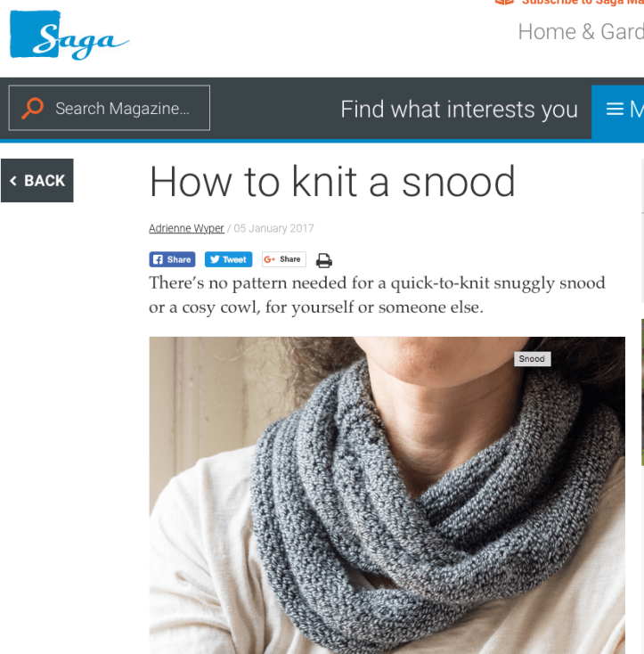644x654 pixels.
Task: Click the How to knit a snood heading
Action: coord(332,182)
